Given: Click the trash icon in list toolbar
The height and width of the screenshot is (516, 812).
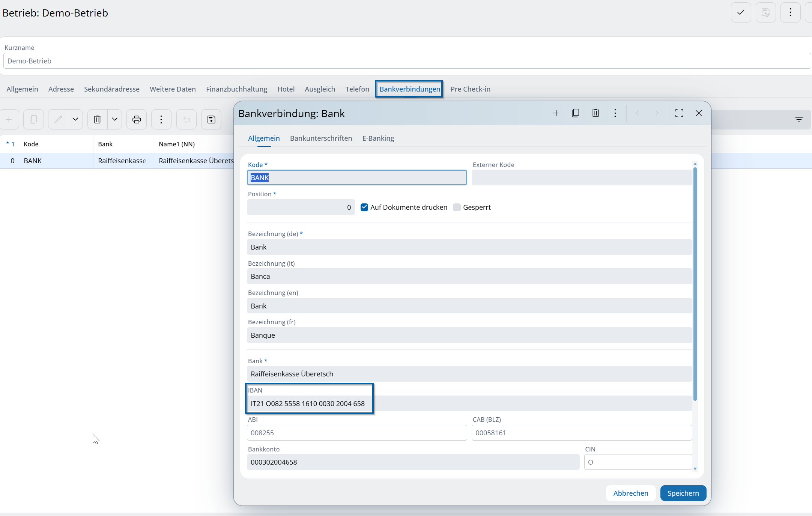Looking at the screenshot, I should click(x=97, y=119).
